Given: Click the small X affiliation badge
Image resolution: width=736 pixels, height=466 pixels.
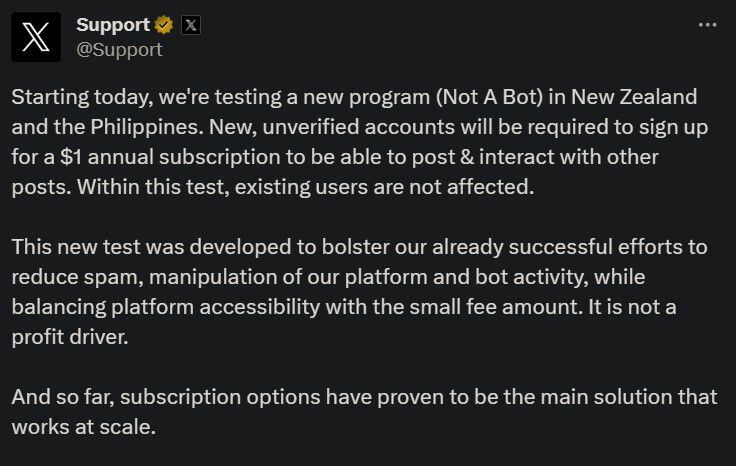Looking at the screenshot, I should tap(190, 25).
